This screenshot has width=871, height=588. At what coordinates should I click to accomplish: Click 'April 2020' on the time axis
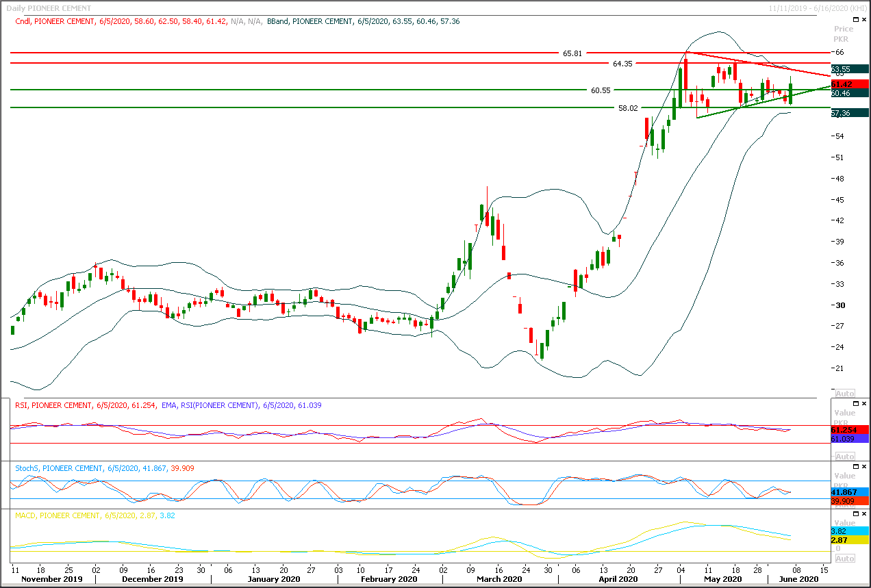tap(619, 579)
